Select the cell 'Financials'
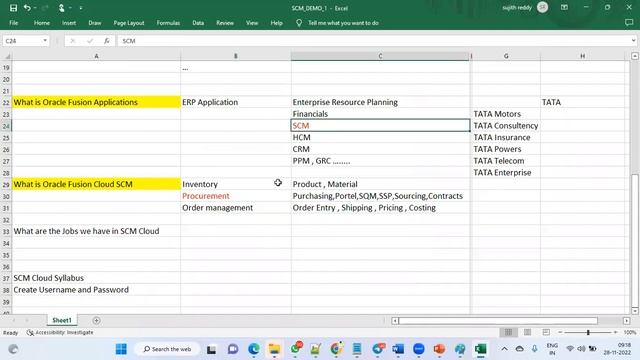The width and height of the screenshot is (640, 360). tap(380, 114)
